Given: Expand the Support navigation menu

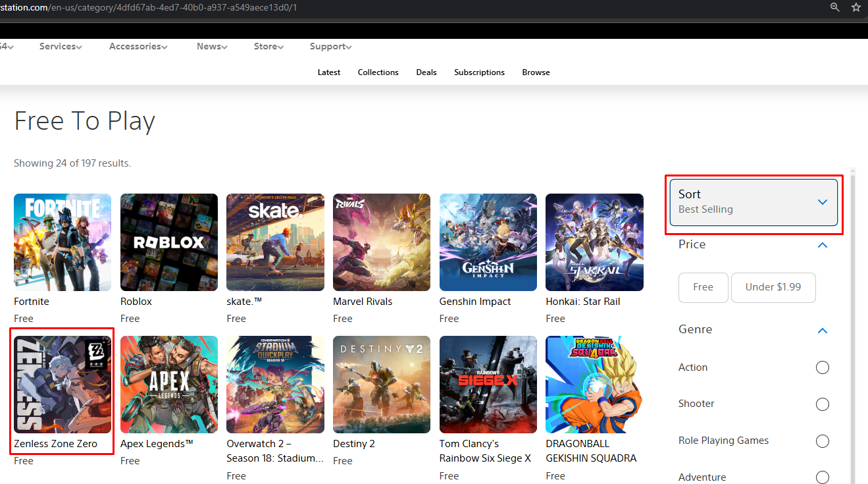Looking at the screenshot, I should pyautogui.click(x=330, y=47).
